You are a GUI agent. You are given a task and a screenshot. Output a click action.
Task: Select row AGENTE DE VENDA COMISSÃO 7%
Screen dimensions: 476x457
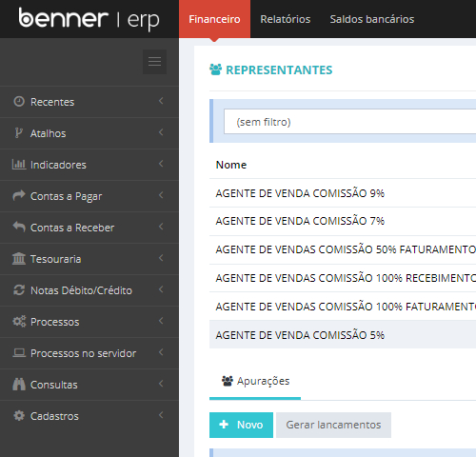343,221
